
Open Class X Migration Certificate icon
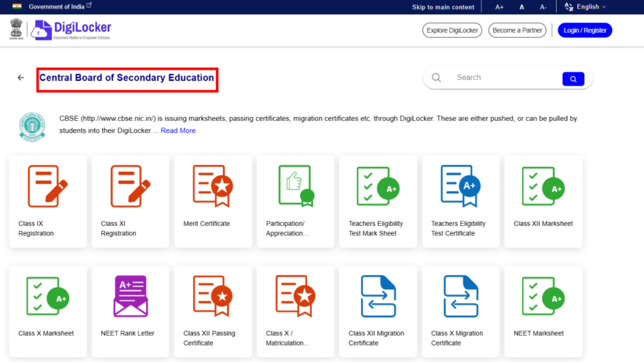(460, 296)
